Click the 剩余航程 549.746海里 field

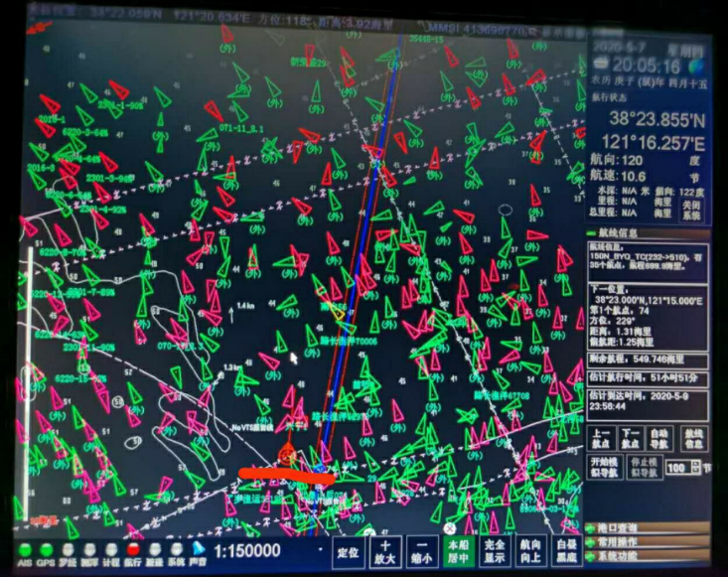649,360
